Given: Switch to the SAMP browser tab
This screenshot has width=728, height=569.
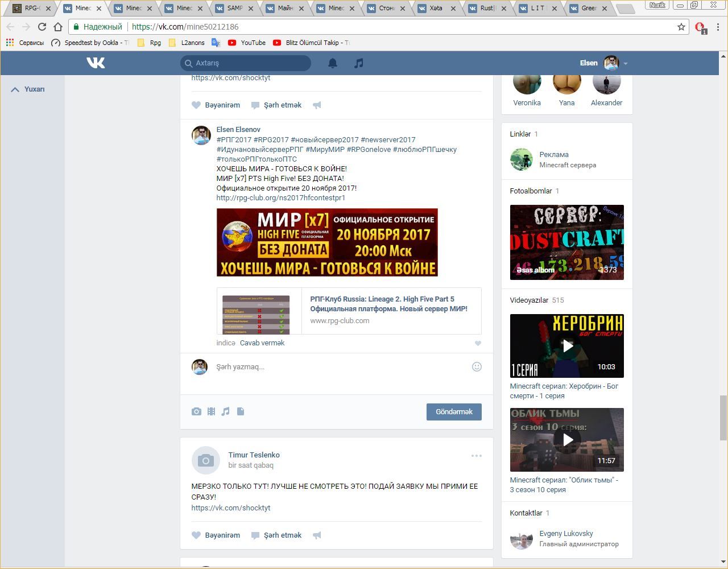Looking at the screenshot, I should [x=234, y=8].
